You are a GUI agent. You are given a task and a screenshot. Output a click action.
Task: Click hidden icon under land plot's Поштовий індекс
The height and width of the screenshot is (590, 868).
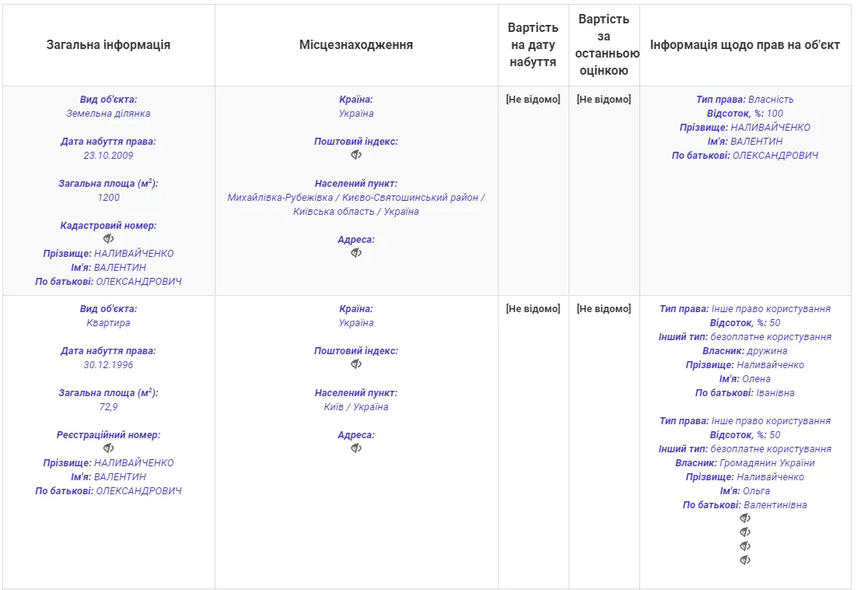[x=356, y=155]
